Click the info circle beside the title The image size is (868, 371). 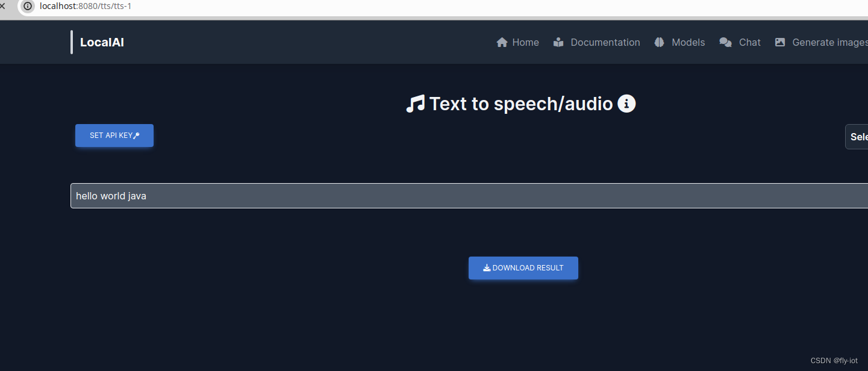pos(626,104)
